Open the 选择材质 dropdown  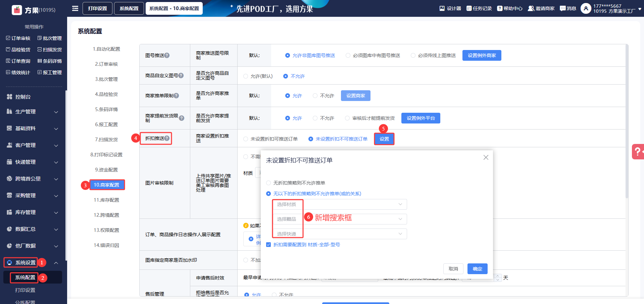(340, 204)
